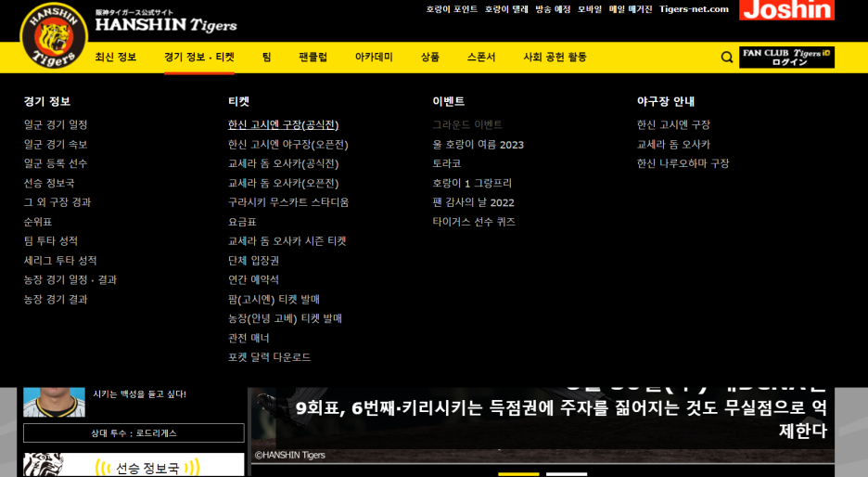Open 한신 나루오하마 구장 link
The width and height of the screenshot is (868, 477).
tap(683, 163)
